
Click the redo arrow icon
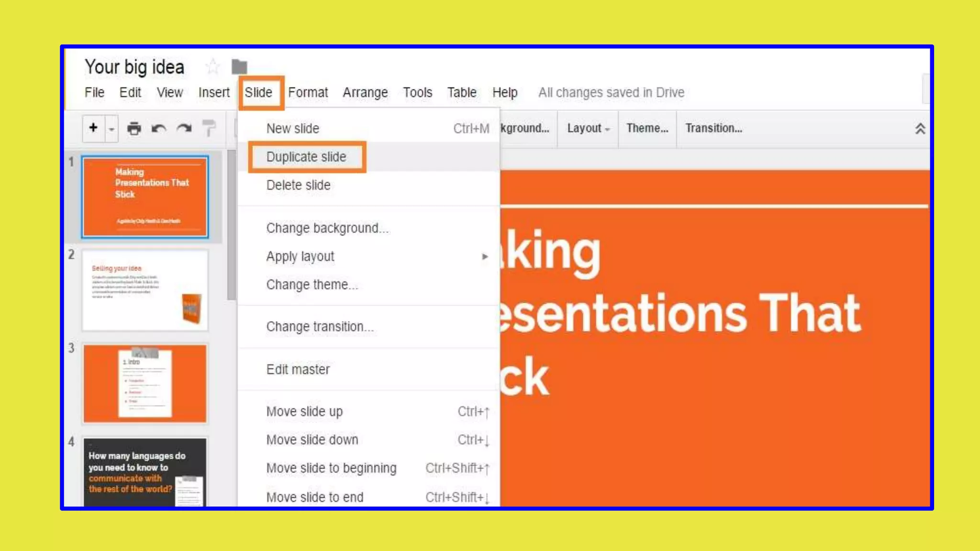coord(184,128)
